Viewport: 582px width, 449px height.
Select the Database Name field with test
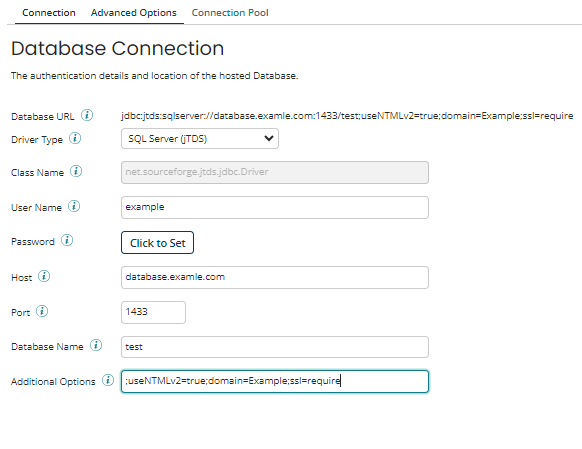point(275,347)
